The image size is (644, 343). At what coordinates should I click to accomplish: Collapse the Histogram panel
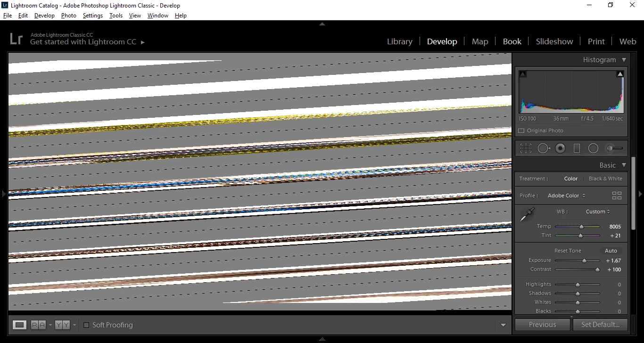624,60
